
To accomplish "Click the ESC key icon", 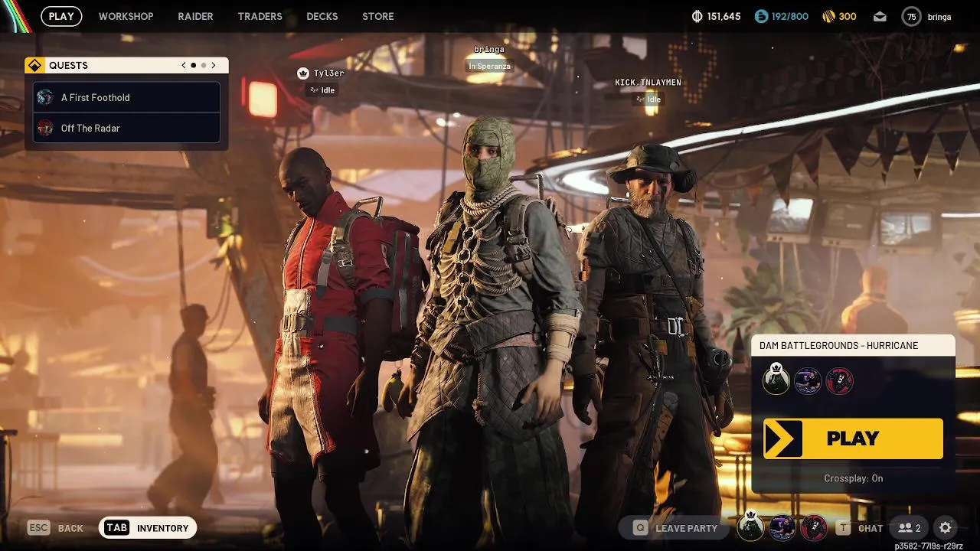I will pos(38,527).
